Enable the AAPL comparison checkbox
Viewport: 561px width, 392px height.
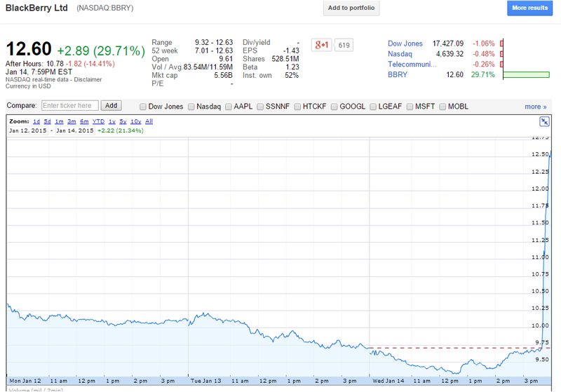tap(229, 107)
